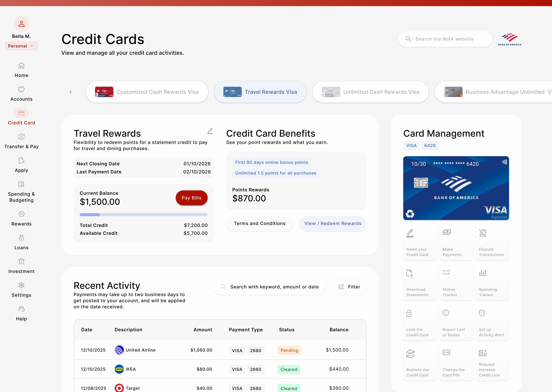Click the credit usage progress bar

point(144,215)
